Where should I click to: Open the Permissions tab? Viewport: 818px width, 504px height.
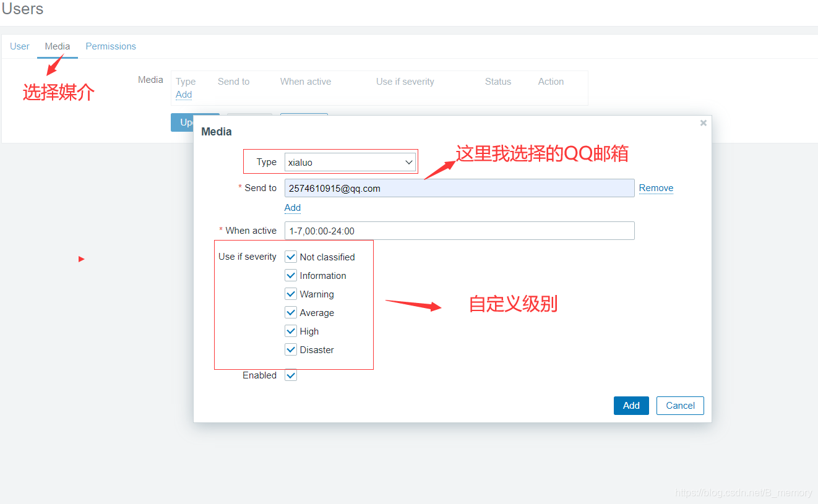pos(111,46)
